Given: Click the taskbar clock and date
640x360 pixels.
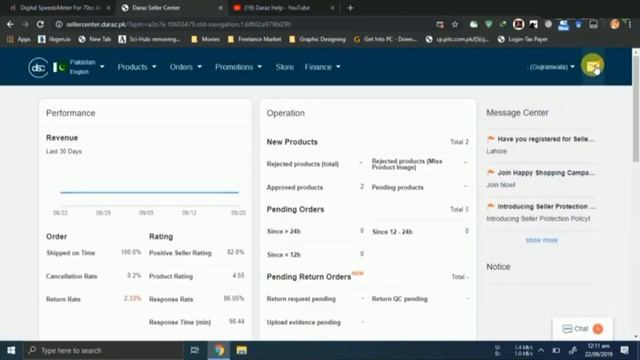Looking at the screenshot, I should tap(599, 350).
